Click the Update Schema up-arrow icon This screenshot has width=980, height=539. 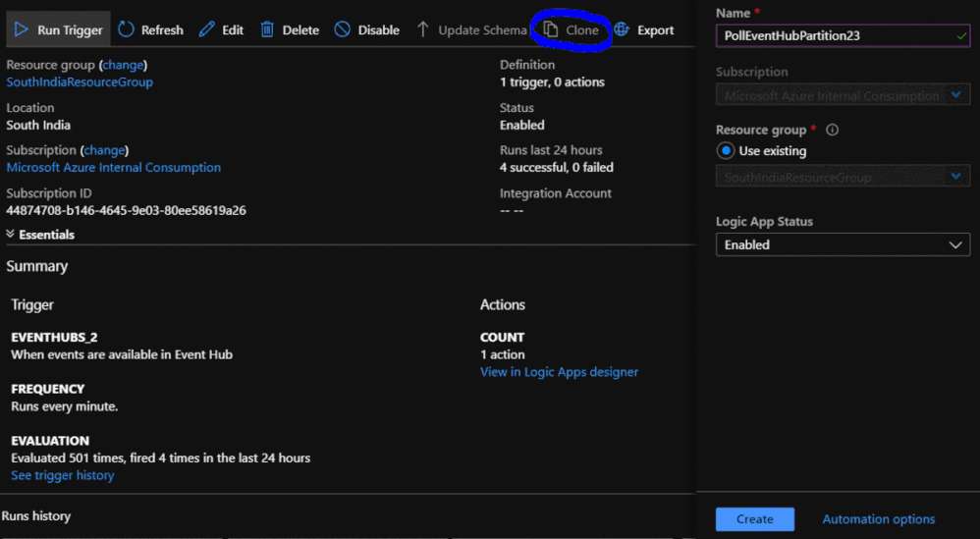[x=423, y=29]
